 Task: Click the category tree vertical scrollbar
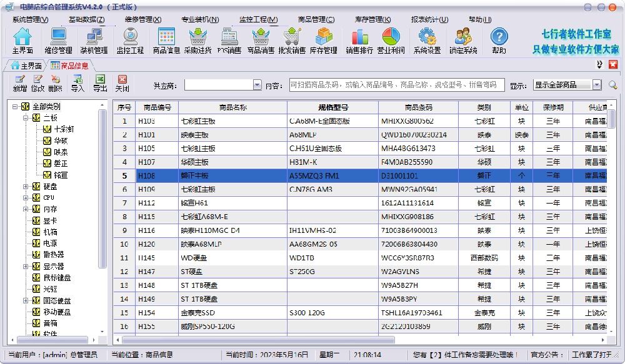tap(102, 189)
